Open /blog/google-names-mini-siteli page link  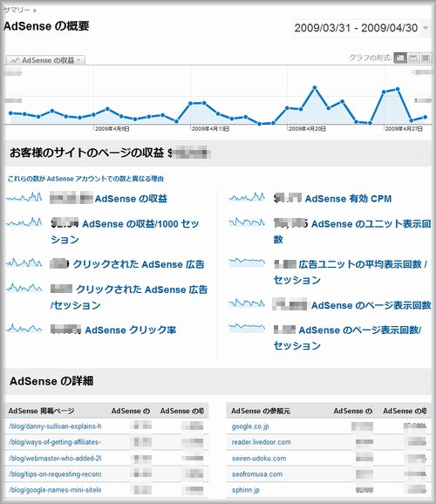click(55, 490)
